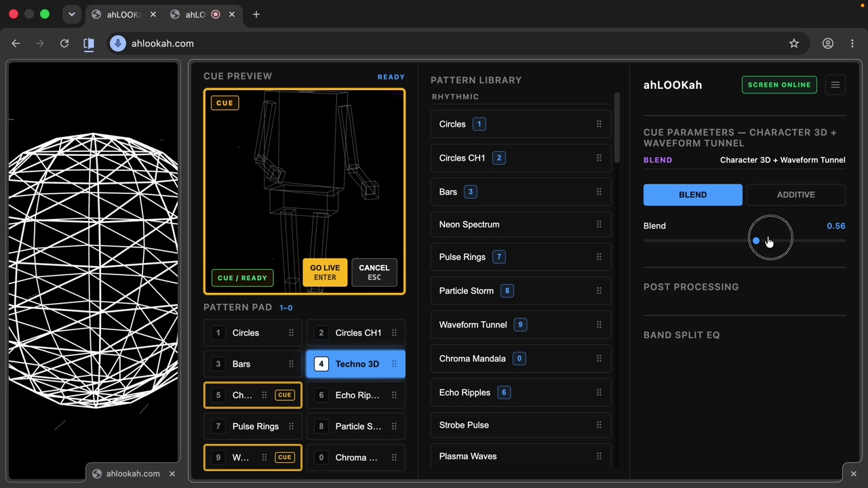868x488 pixels.
Task: Toggle the side panel icon next to reload
Action: 89,43
